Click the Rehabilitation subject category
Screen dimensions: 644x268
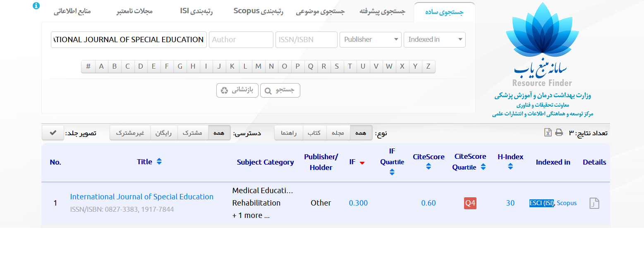coord(256,203)
